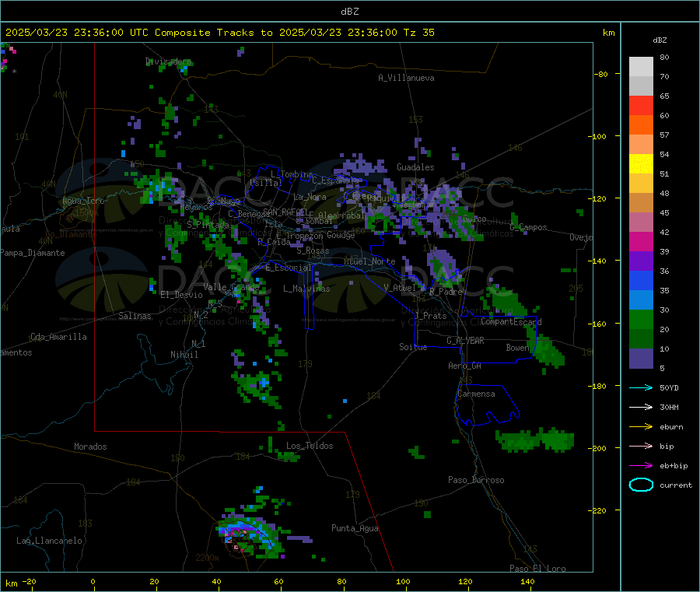Click the Valle_Grande map label
700x592 pixels.
tap(231, 287)
